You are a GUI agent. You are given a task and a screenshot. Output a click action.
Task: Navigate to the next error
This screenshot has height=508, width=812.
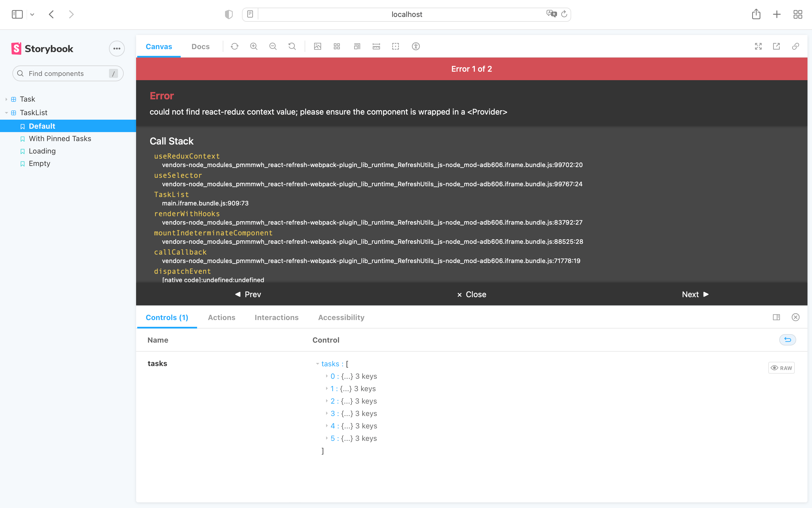point(695,294)
